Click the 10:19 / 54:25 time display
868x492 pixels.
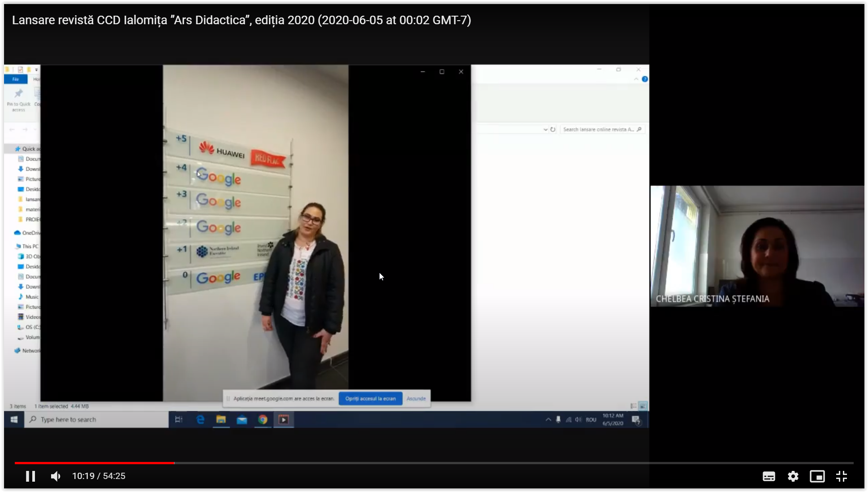[99, 476]
